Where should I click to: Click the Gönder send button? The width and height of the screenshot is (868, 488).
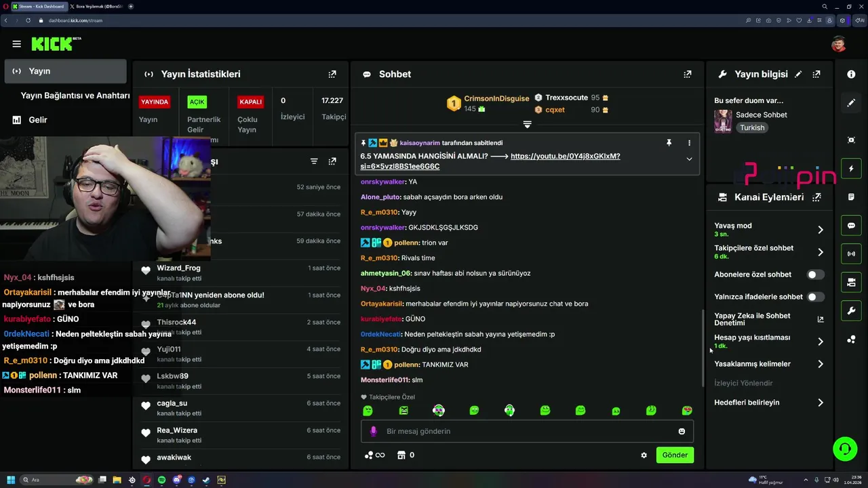point(675,455)
